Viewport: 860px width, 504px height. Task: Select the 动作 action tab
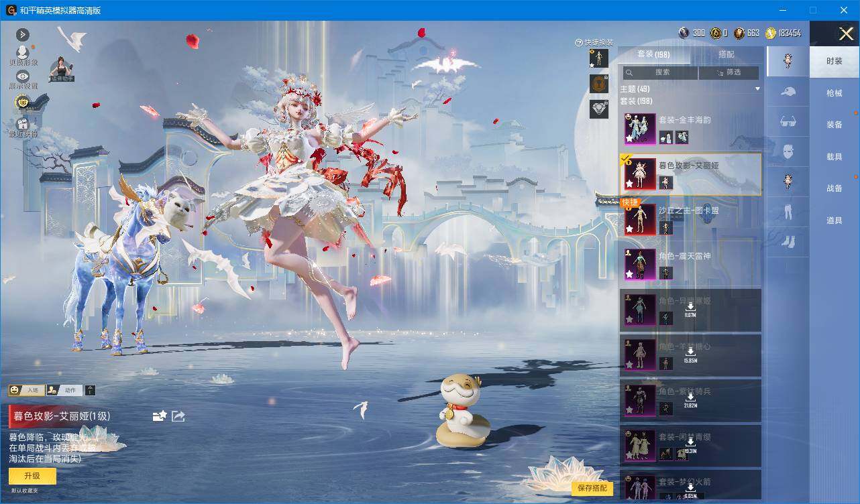click(x=64, y=390)
